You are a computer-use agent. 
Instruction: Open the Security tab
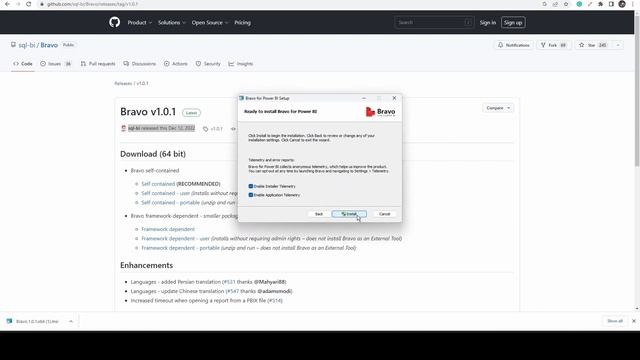click(208, 64)
